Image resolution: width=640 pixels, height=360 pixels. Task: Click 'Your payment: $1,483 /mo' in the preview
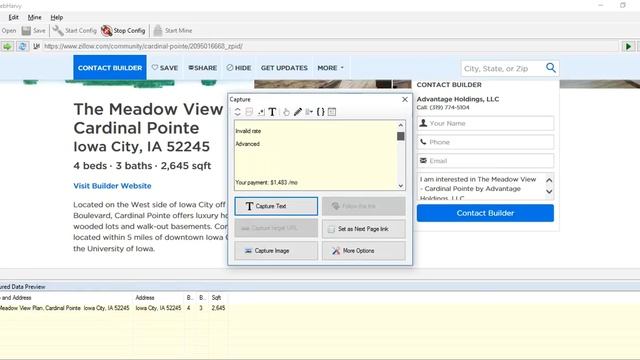click(267, 182)
